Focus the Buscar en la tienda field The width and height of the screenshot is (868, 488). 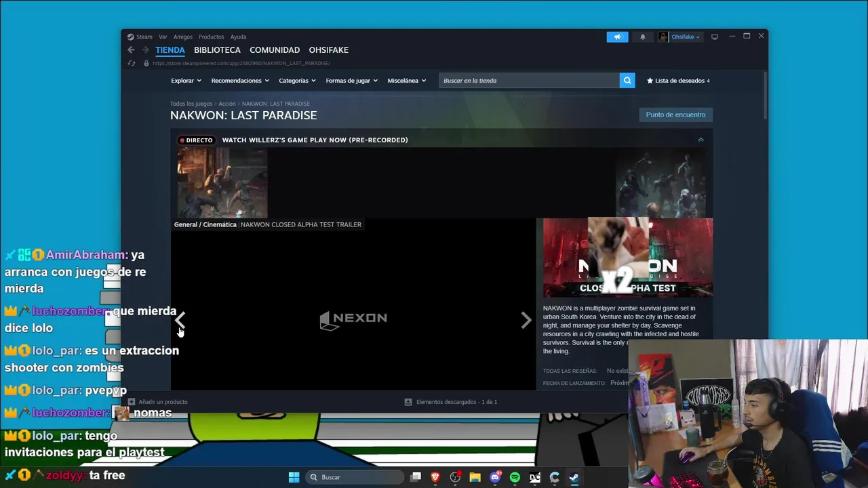pos(529,81)
